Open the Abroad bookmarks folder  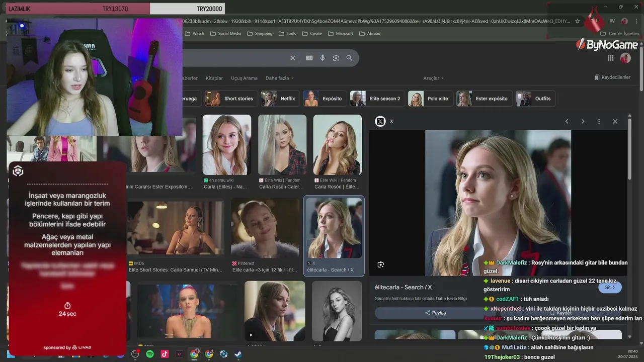[370, 34]
